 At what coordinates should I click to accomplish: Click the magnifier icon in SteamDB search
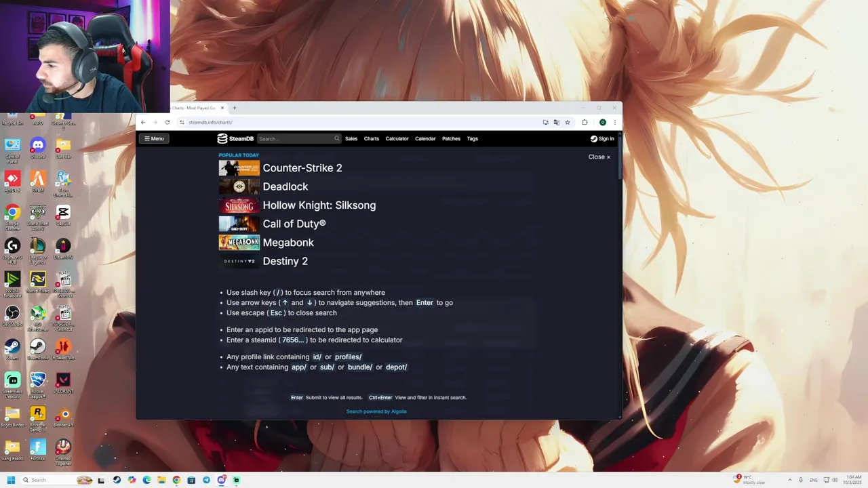point(336,138)
